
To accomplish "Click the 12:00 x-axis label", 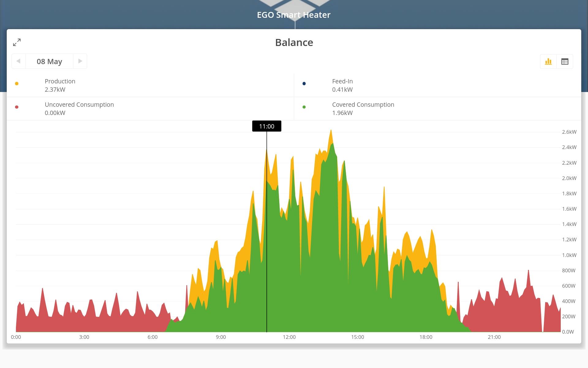I will (289, 337).
